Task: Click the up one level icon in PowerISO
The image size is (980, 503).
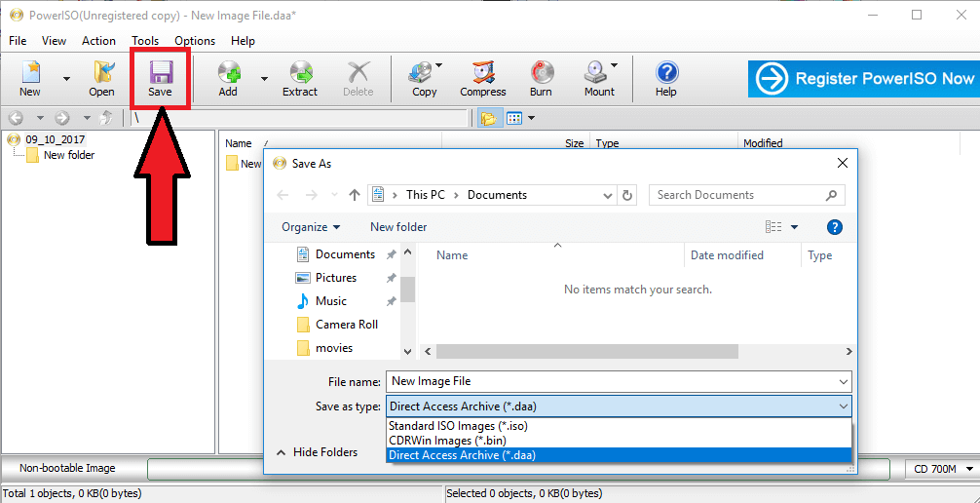Action: tap(107, 118)
